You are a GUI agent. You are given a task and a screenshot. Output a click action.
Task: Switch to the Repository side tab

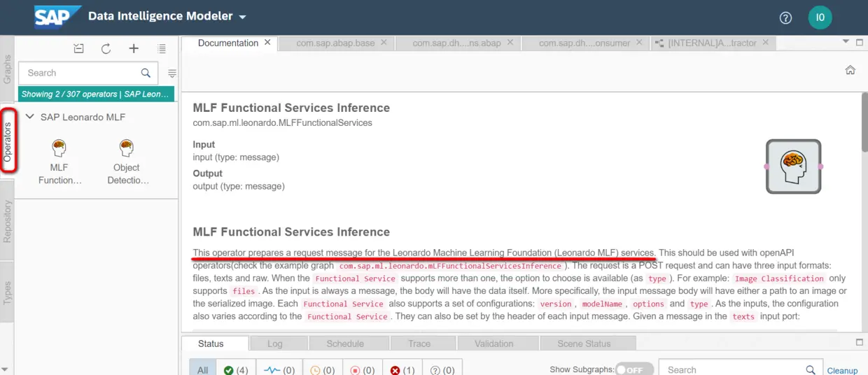[x=7, y=220]
